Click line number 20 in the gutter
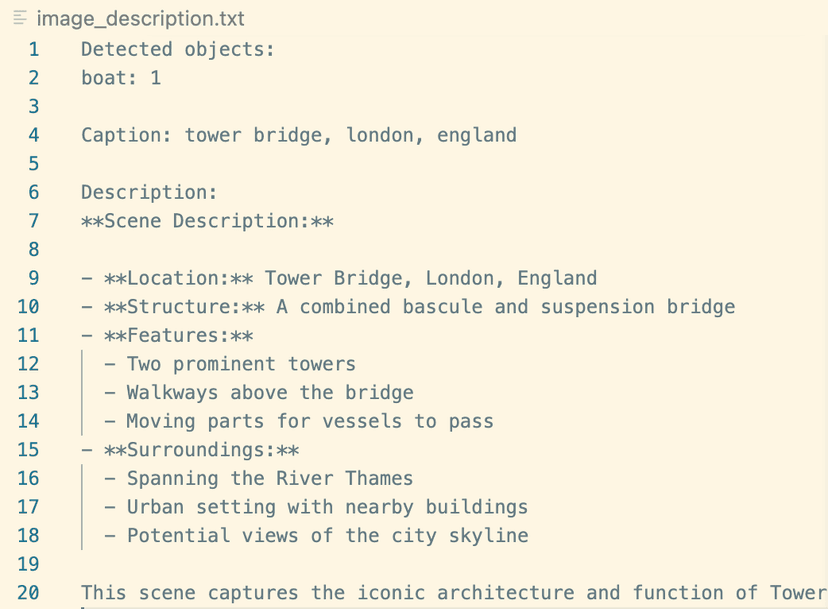 [x=29, y=593]
